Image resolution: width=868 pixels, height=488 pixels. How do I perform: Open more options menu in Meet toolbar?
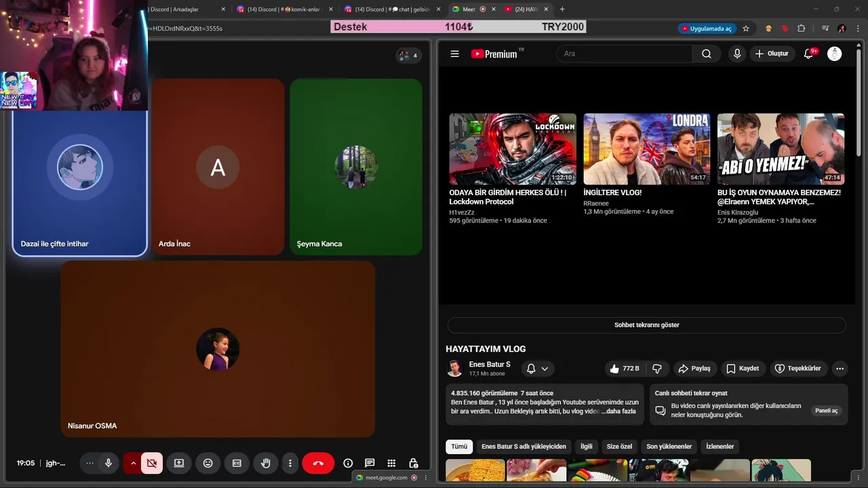(x=290, y=463)
